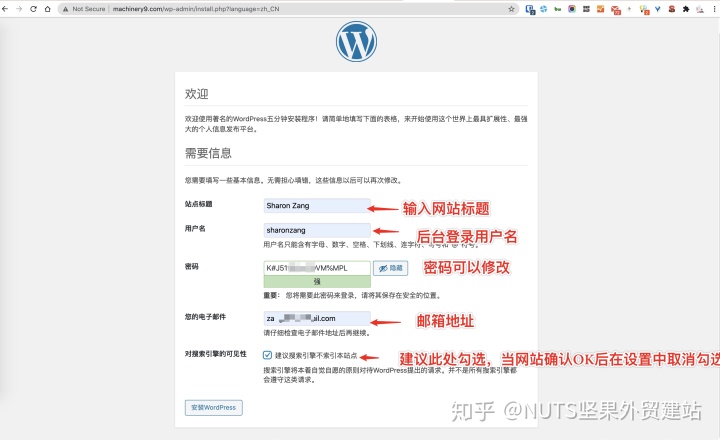Open the dark QR-style extension icon
The image size is (720, 440).
(x=586, y=9)
